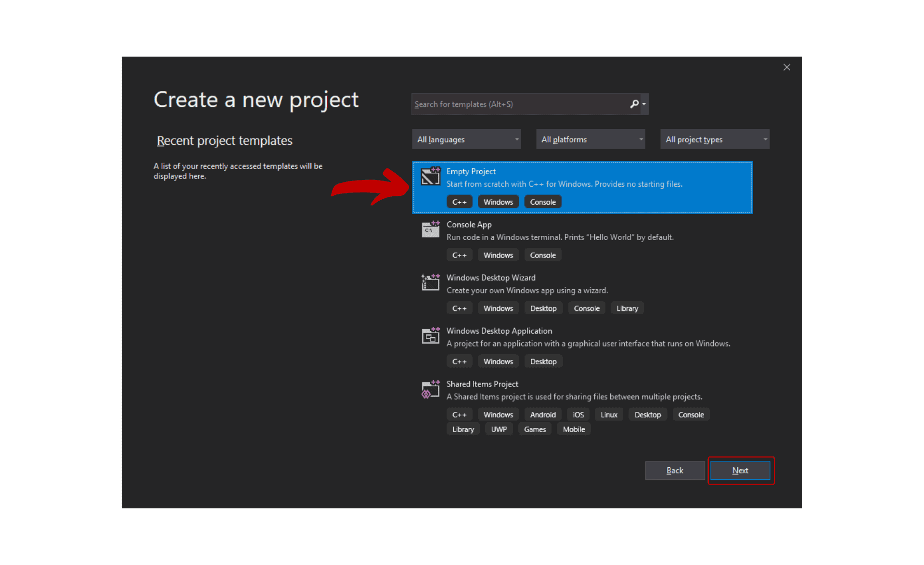
Task: Click the iOS tag
Action: coord(578,414)
